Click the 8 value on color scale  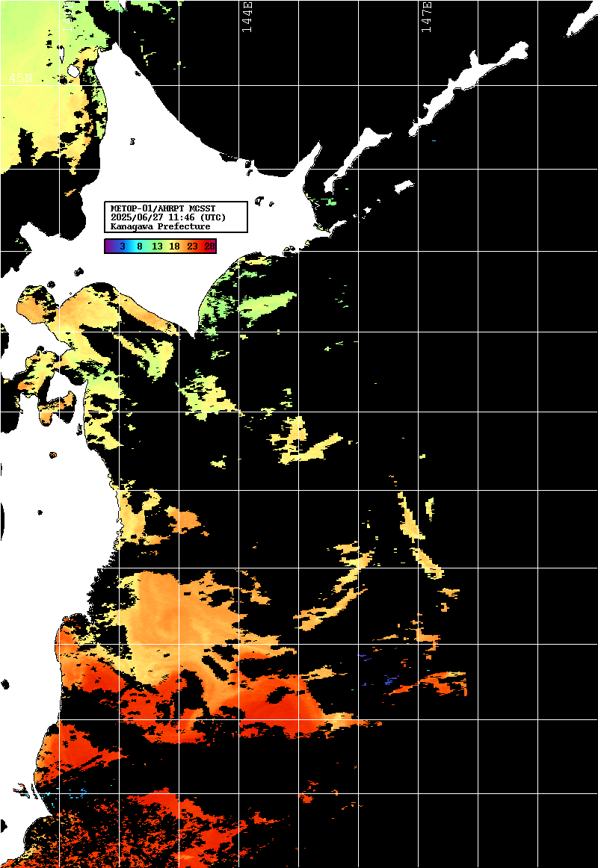[x=140, y=247]
